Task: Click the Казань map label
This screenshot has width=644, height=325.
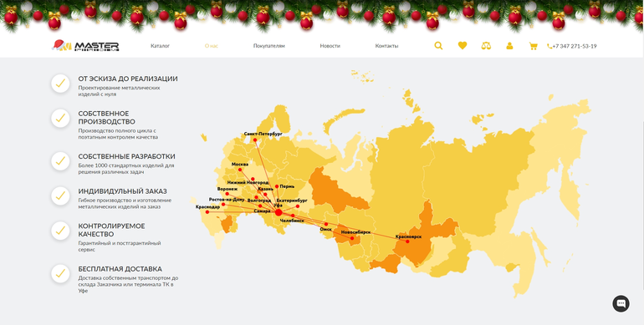Action: click(x=265, y=189)
